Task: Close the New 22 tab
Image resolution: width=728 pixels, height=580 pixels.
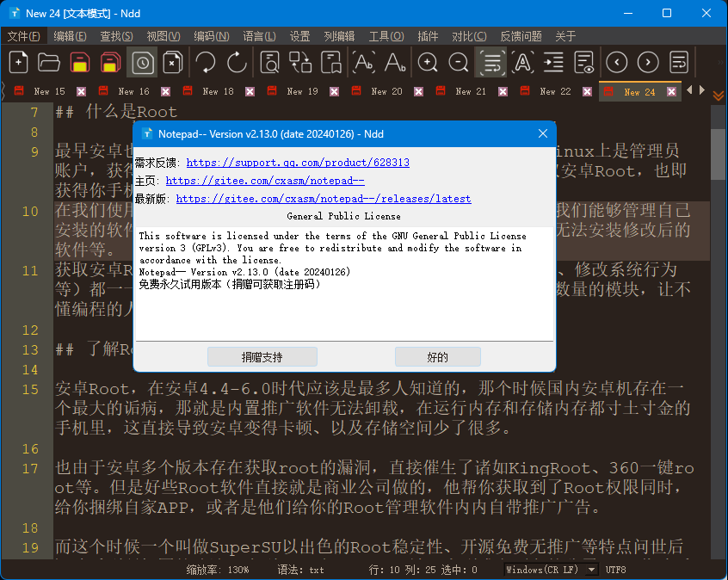Action: [587, 91]
